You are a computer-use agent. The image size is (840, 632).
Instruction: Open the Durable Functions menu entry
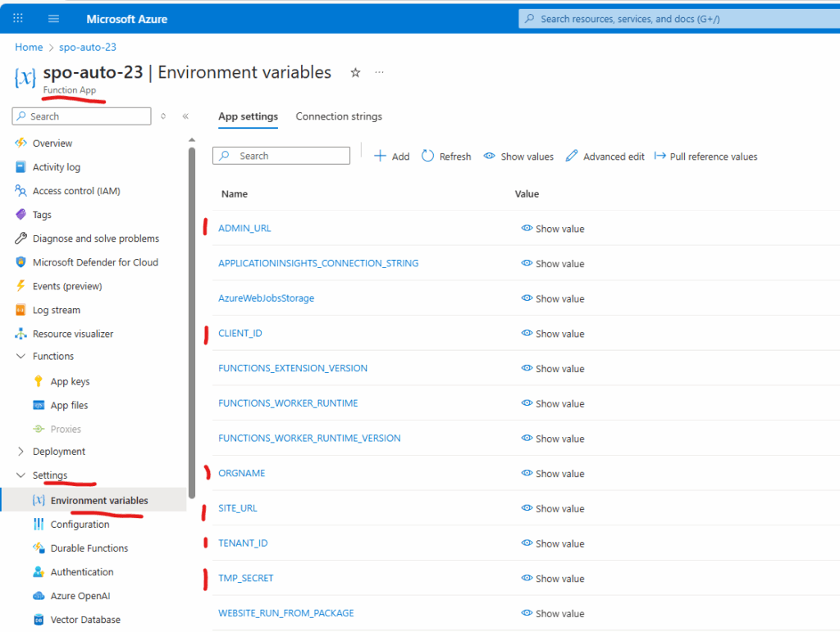click(x=89, y=548)
